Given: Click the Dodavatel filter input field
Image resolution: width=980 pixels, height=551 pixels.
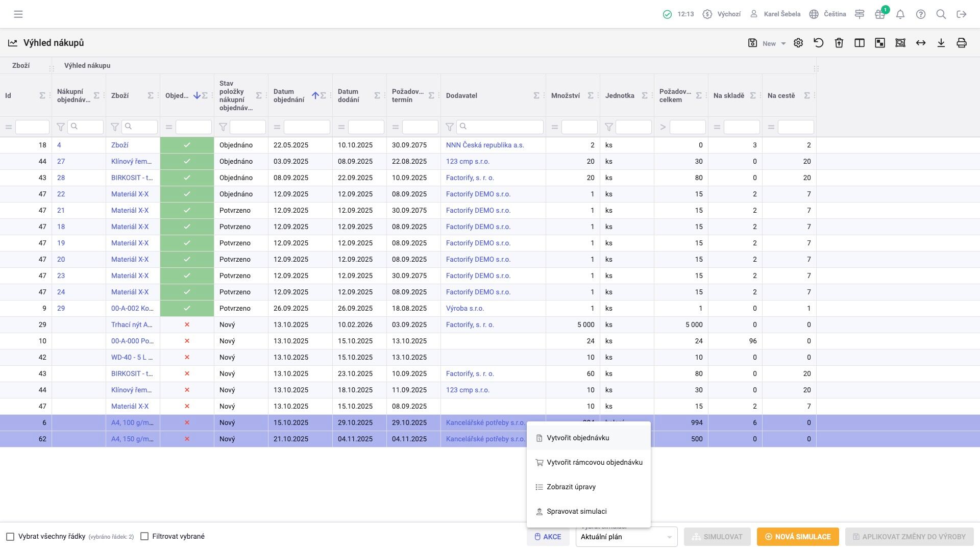Looking at the screenshot, I should click(500, 127).
